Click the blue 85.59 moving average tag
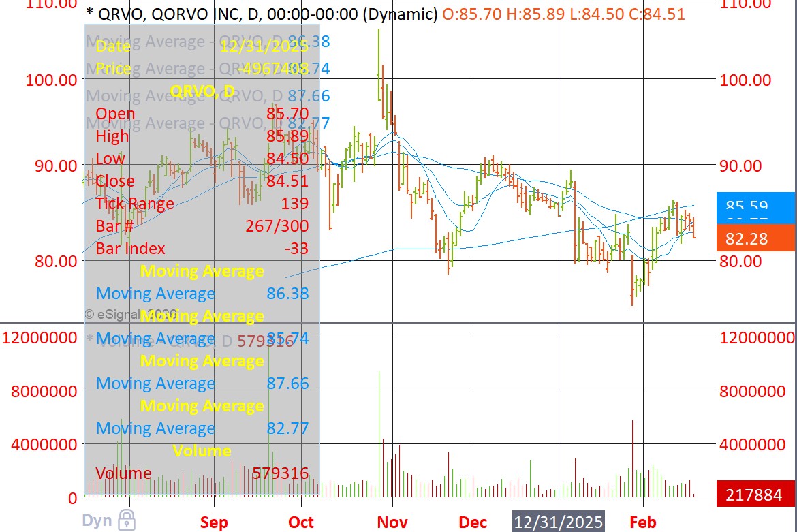Image resolution: width=797 pixels, height=532 pixels. (x=756, y=205)
